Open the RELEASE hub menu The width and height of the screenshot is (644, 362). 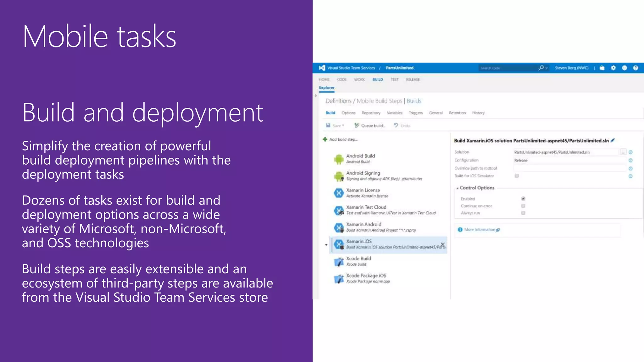413,80
